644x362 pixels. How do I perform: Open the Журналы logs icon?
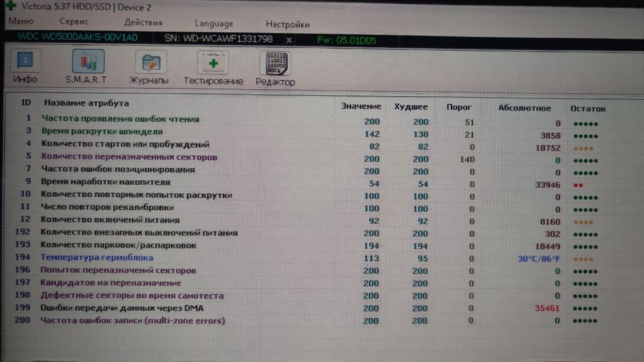(x=149, y=68)
